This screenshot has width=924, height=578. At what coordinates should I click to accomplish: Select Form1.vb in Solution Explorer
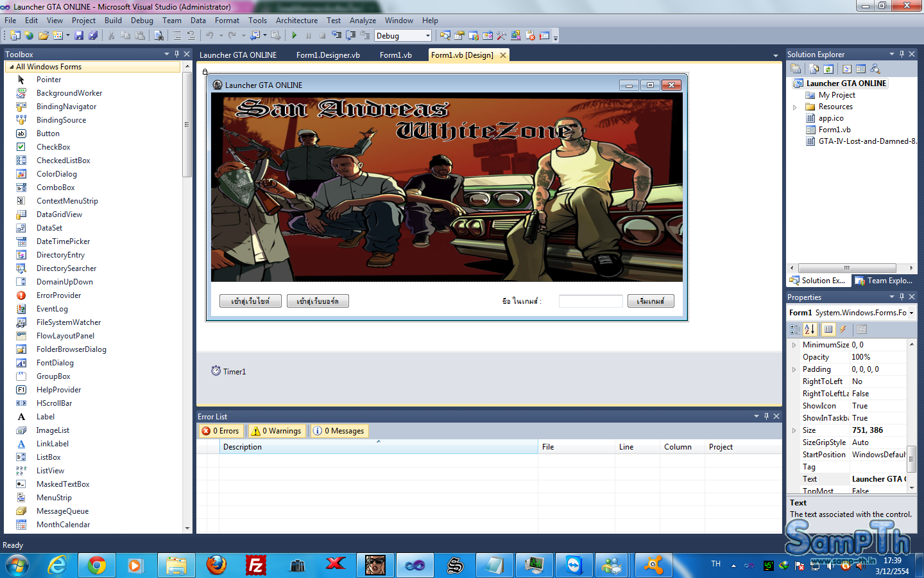pos(834,130)
